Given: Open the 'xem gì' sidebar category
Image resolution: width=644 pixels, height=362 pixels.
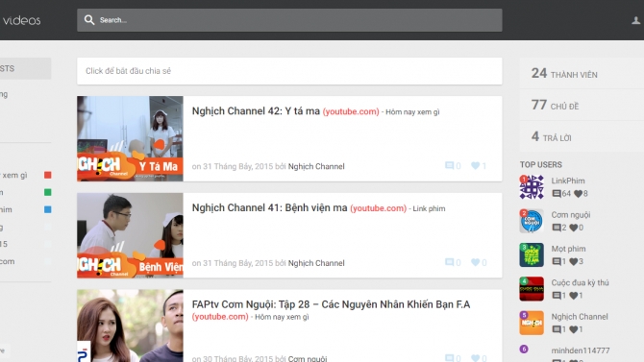Looking at the screenshot, I should pyautogui.click(x=14, y=176).
